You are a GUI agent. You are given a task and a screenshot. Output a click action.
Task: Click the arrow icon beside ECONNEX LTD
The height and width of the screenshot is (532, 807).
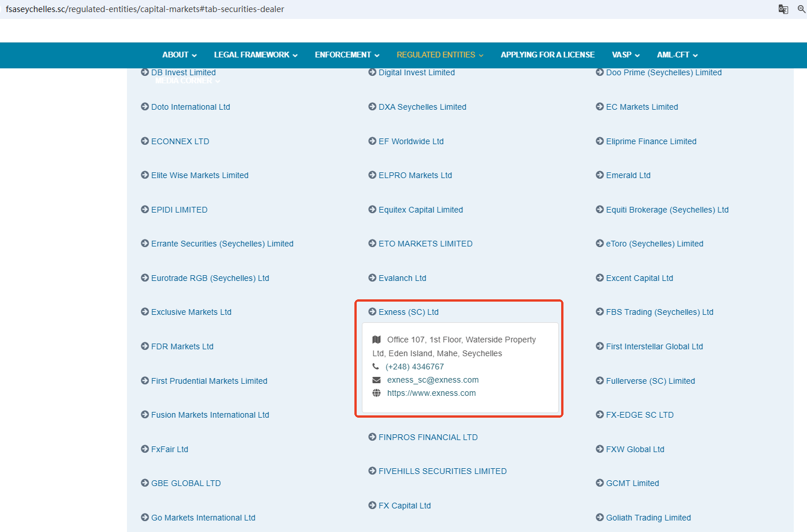[145, 141]
